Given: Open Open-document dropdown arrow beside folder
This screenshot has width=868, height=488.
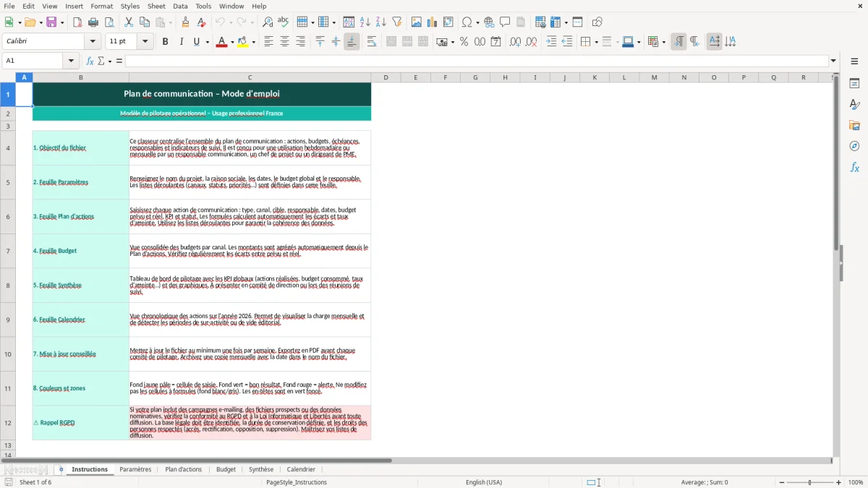Looking at the screenshot, I should (x=40, y=22).
